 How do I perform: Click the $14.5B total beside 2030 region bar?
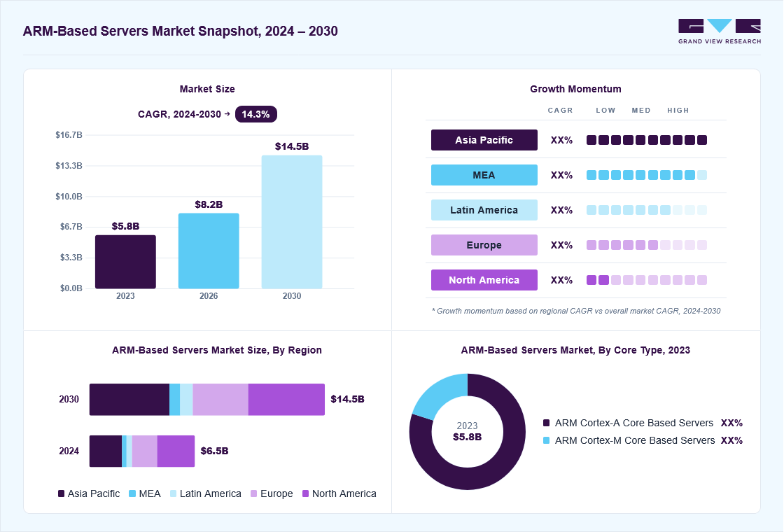347,400
